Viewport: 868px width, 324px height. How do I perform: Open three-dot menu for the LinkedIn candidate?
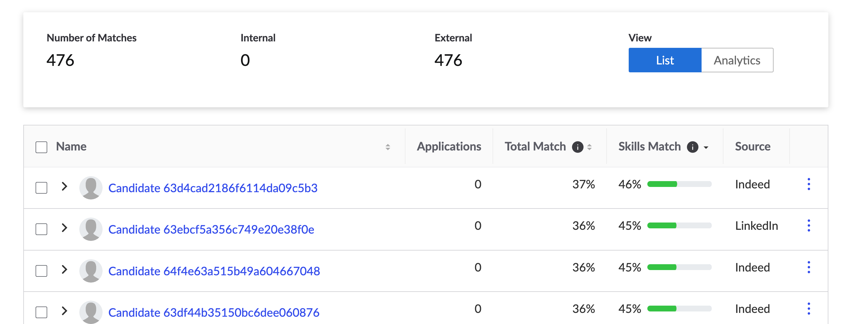click(x=809, y=225)
